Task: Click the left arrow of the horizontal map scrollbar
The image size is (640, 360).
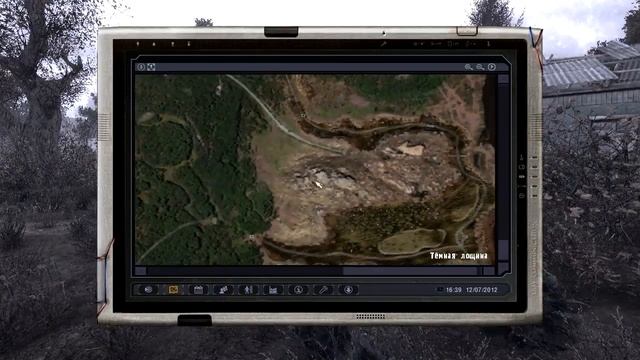Action: (140, 271)
